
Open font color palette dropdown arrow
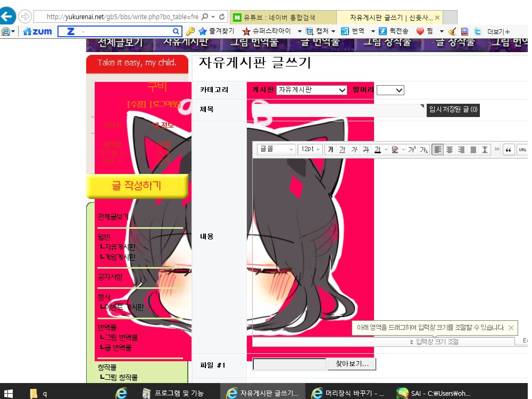pyautogui.click(x=386, y=149)
